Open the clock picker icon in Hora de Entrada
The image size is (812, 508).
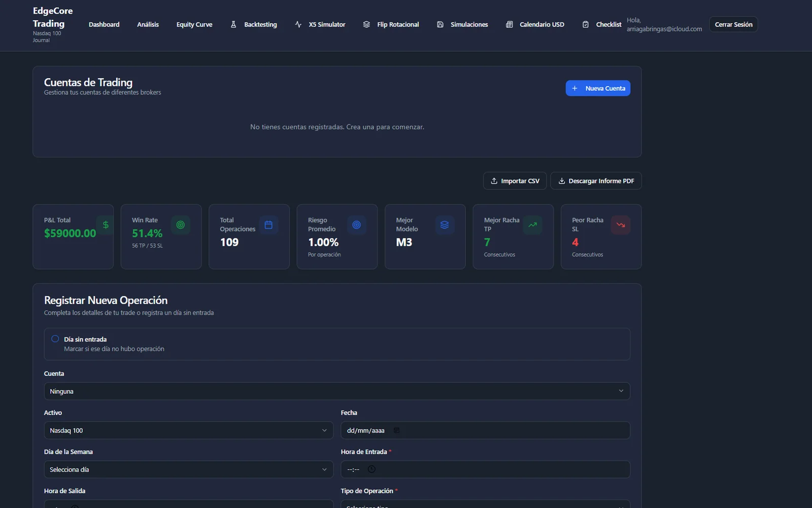(371, 469)
